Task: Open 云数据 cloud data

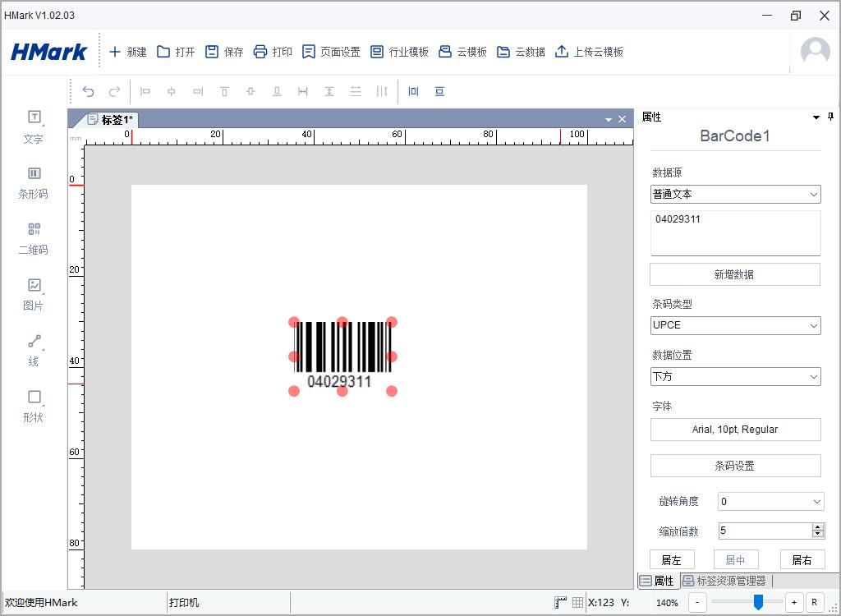Action: pos(521,52)
